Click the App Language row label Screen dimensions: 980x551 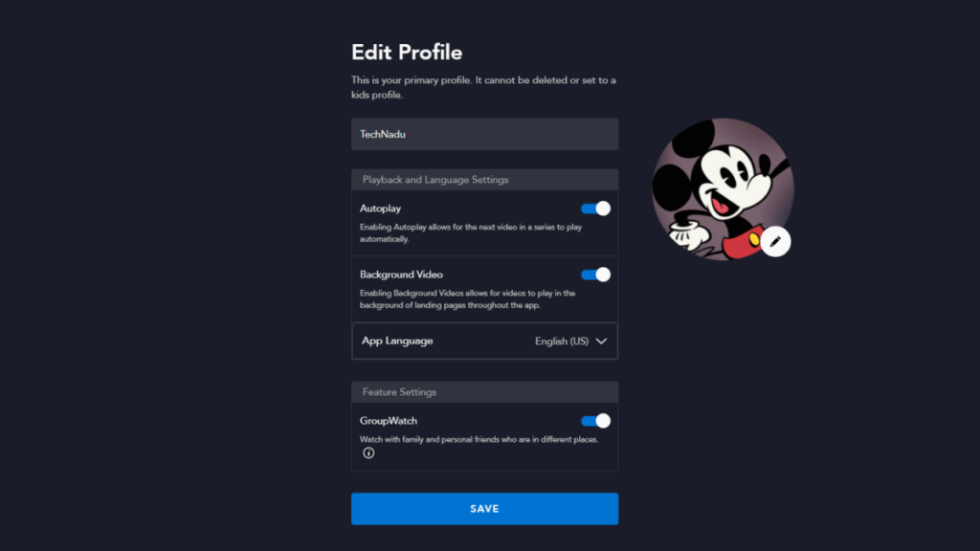397,341
